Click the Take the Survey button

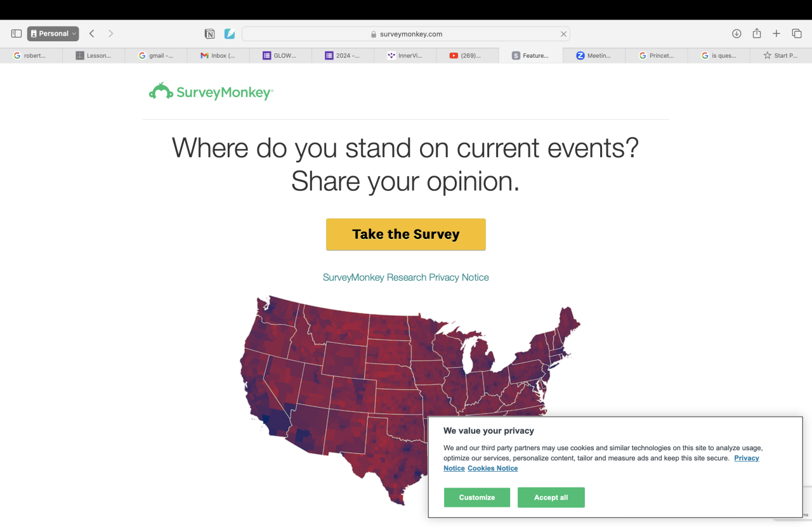[x=406, y=235]
